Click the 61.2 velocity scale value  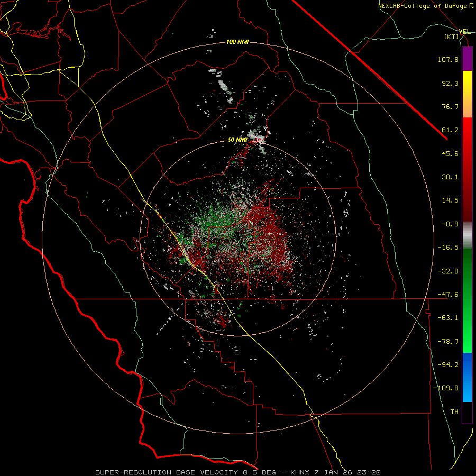[x=450, y=130]
